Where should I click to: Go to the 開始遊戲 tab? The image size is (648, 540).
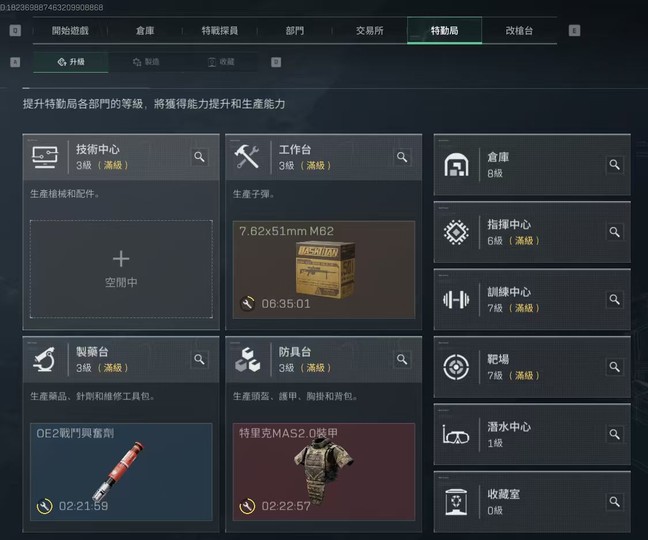coord(70,31)
